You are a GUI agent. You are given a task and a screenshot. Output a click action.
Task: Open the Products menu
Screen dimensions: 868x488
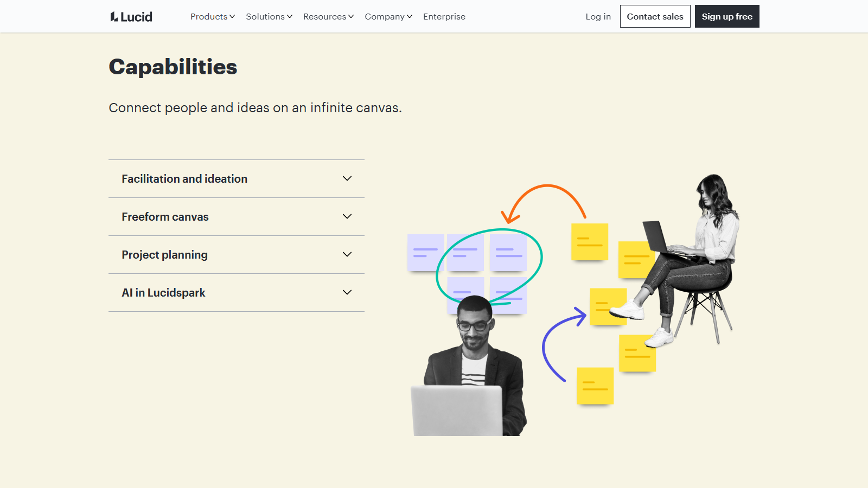213,17
